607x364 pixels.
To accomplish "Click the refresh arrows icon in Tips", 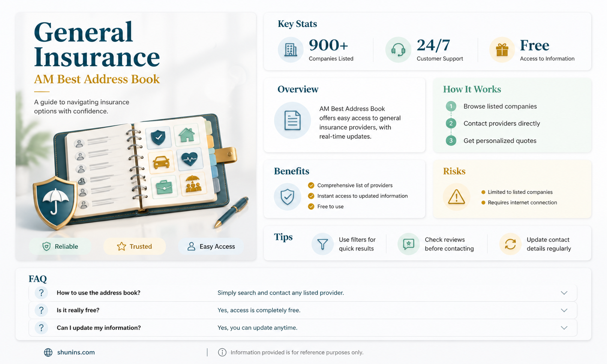I will [510, 244].
